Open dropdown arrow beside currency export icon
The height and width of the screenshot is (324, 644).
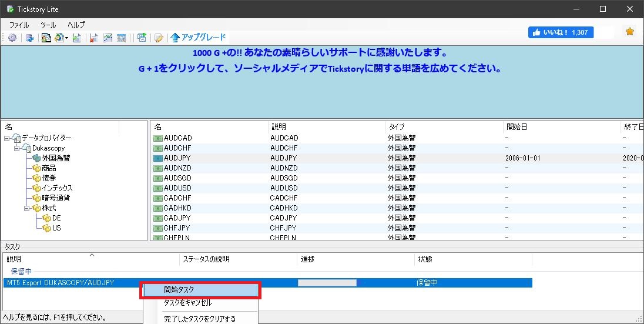[66, 38]
